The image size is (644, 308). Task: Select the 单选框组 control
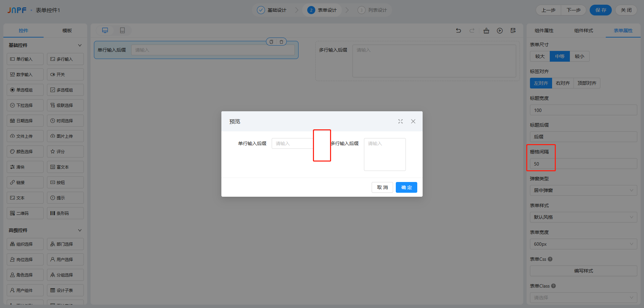25,90
